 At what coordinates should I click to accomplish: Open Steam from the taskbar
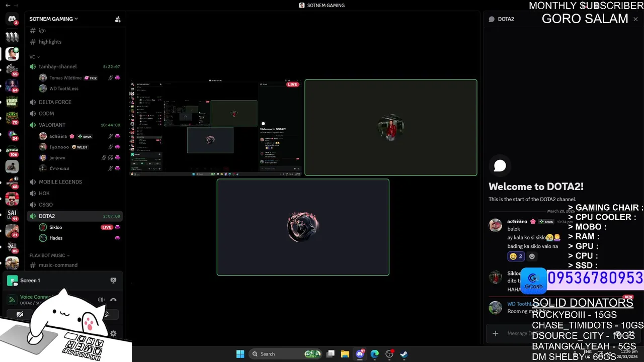tap(404, 354)
